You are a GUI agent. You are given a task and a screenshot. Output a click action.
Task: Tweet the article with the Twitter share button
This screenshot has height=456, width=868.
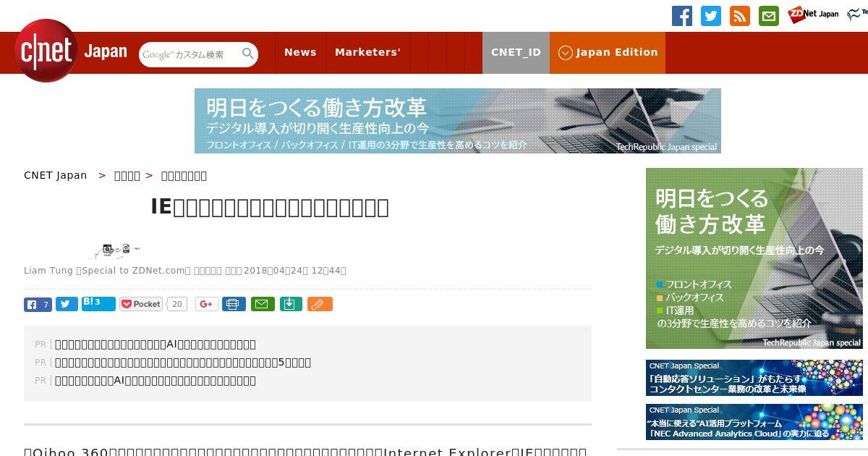(x=67, y=304)
